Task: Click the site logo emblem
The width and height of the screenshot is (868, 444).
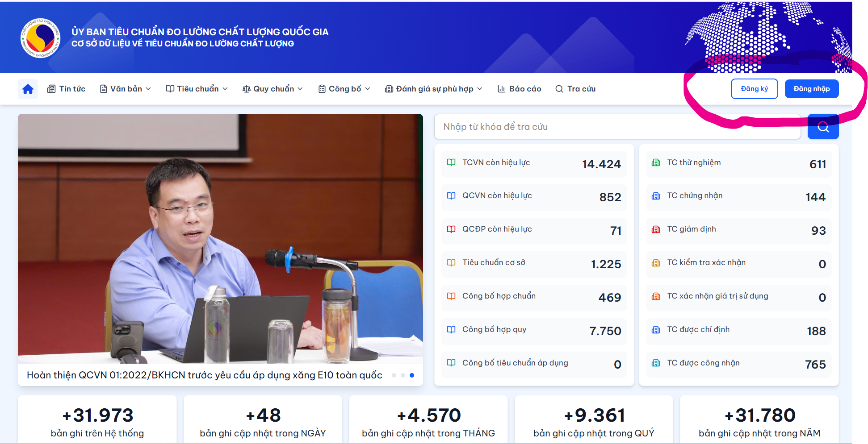Action: tap(40, 38)
